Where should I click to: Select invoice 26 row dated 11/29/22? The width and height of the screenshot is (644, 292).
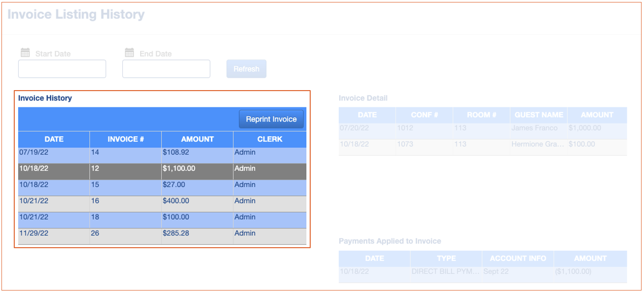coord(162,233)
